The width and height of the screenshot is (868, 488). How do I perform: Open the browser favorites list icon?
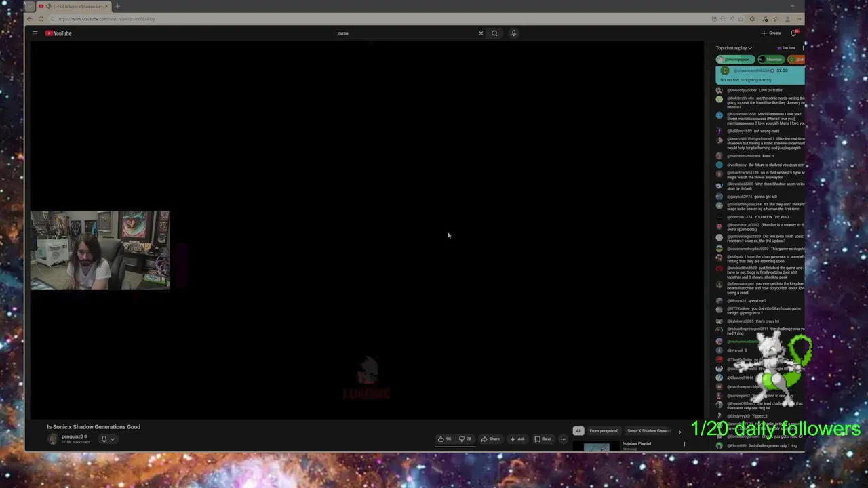point(776,19)
